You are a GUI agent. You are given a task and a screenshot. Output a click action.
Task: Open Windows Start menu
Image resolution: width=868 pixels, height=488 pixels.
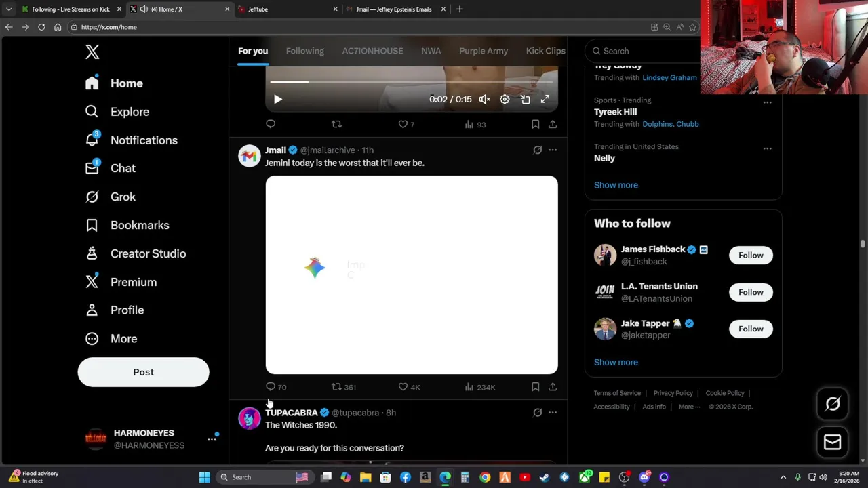(204, 477)
